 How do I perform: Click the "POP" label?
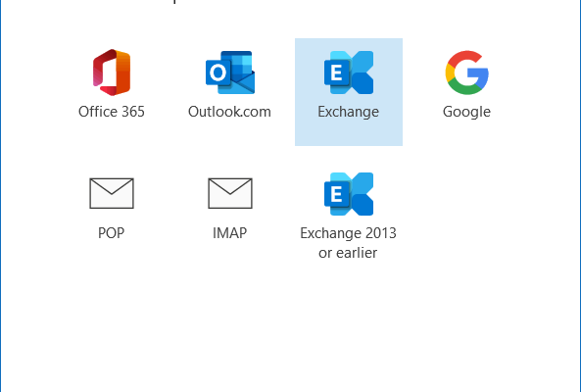111,233
